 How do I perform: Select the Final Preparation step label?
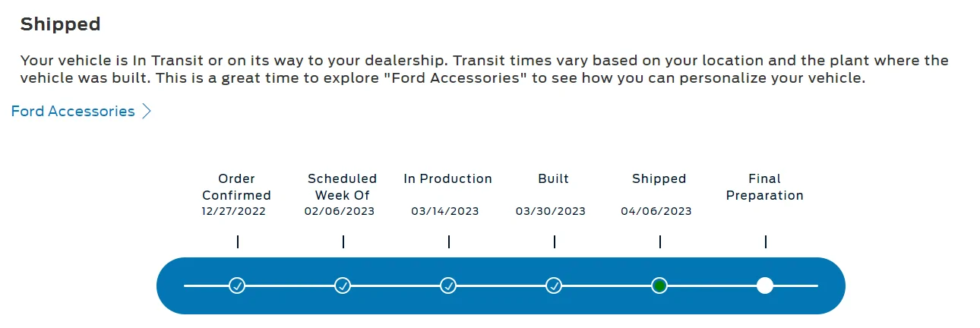(x=765, y=187)
